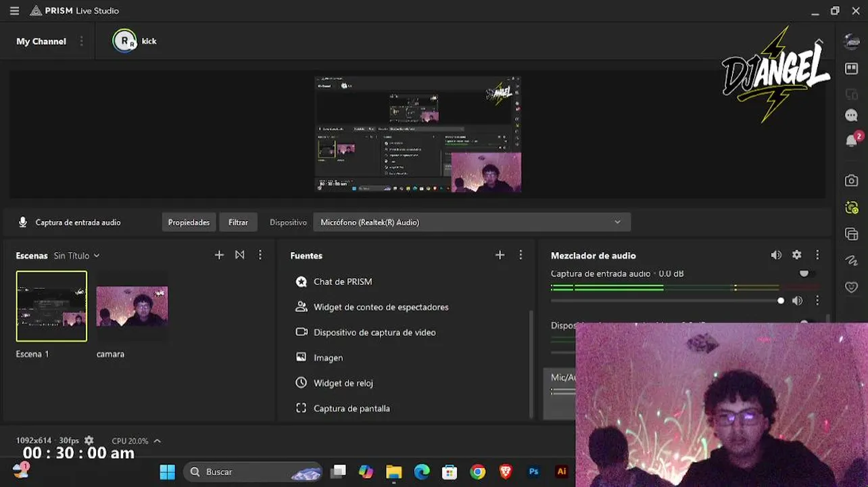Click the Filtrar button
Viewport: 868px width, 487px height.
click(x=238, y=222)
